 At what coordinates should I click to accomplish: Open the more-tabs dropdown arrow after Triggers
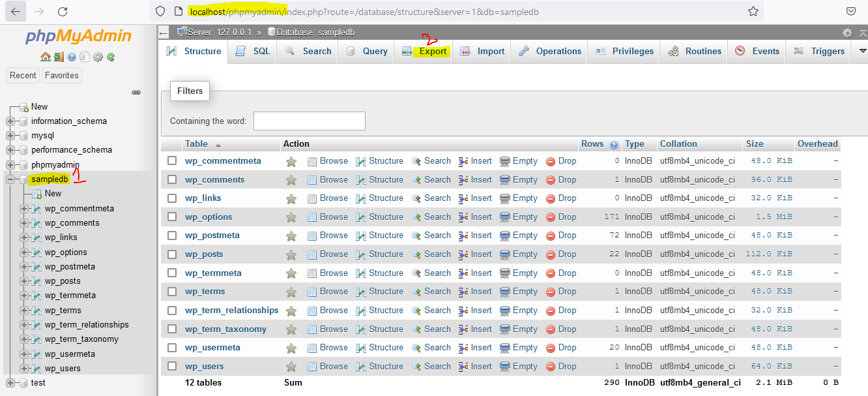(x=863, y=51)
